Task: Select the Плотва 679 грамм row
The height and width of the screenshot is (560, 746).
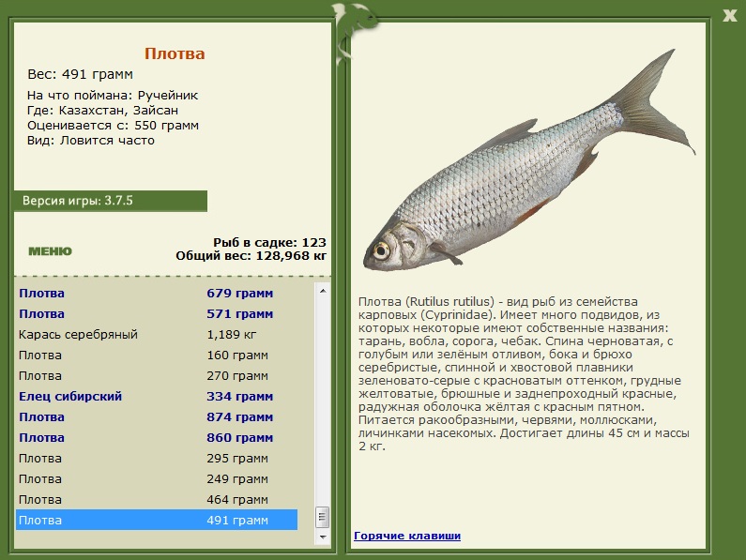Action: [157, 293]
